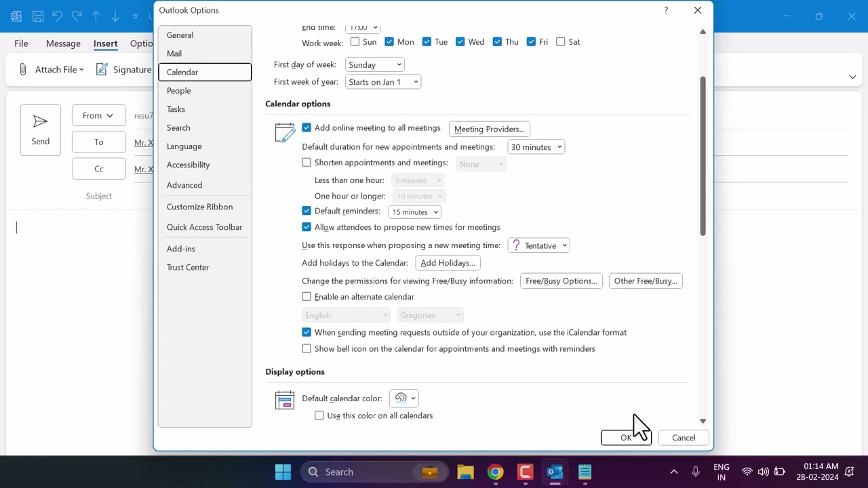Image resolution: width=868 pixels, height=488 pixels.
Task: Click the Meeting Providers button
Action: point(490,129)
